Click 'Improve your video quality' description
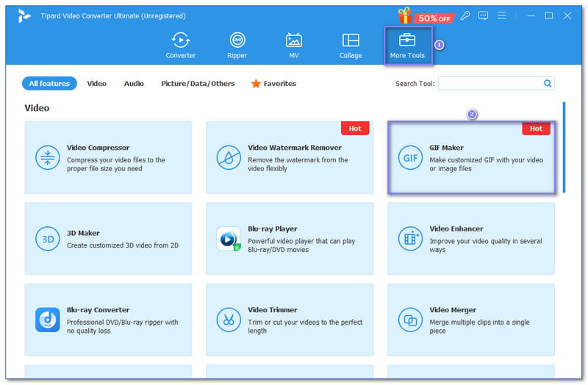The image size is (588, 385). coord(486,245)
